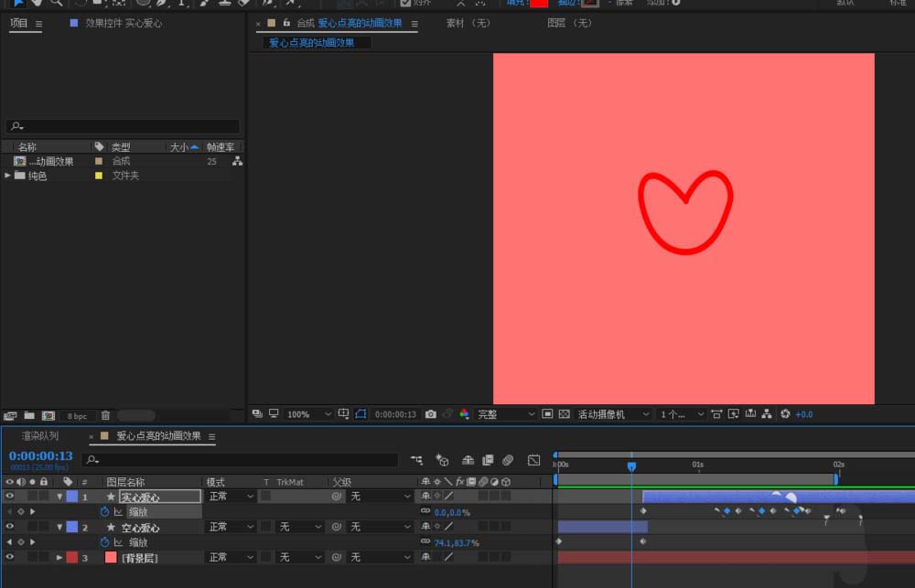Hide the 实心爱心 layer with eye icon
Image resolution: width=915 pixels, height=588 pixels.
10,497
